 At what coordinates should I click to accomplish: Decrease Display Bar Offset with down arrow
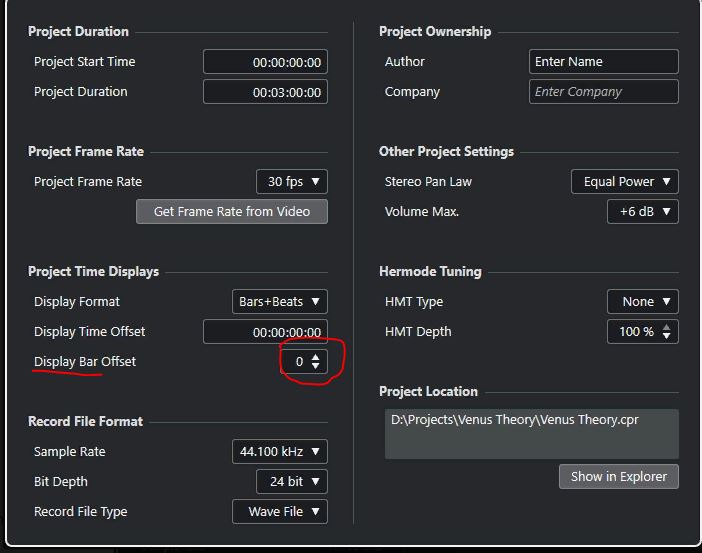pyautogui.click(x=316, y=366)
